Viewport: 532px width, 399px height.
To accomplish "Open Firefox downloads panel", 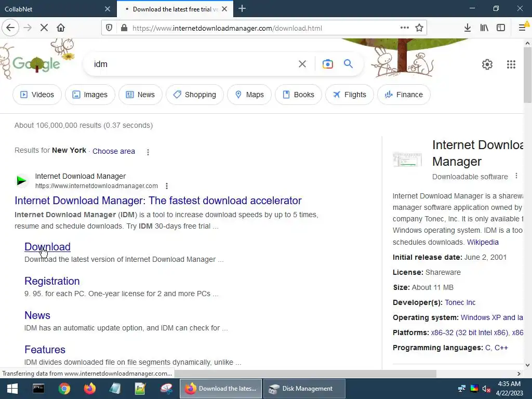I will [x=468, y=28].
